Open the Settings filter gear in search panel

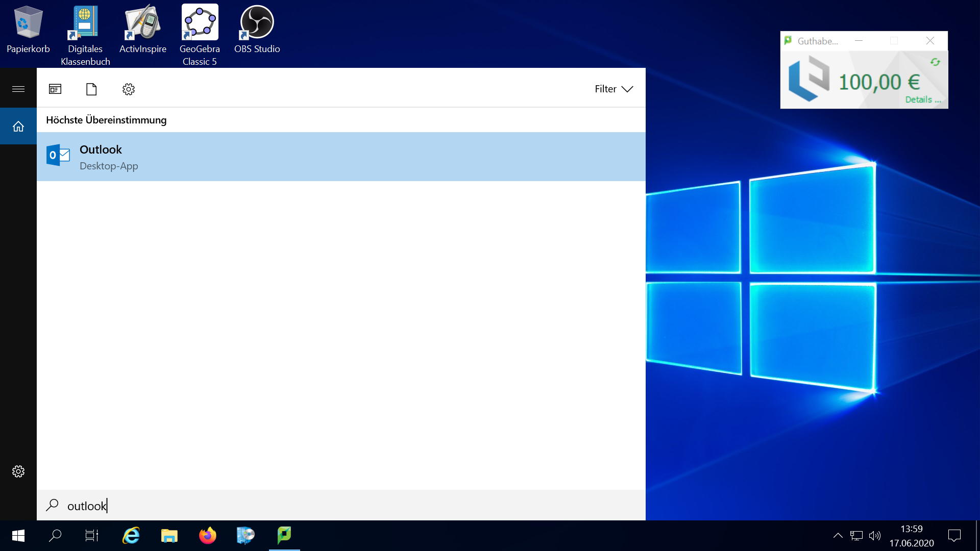(128, 89)
